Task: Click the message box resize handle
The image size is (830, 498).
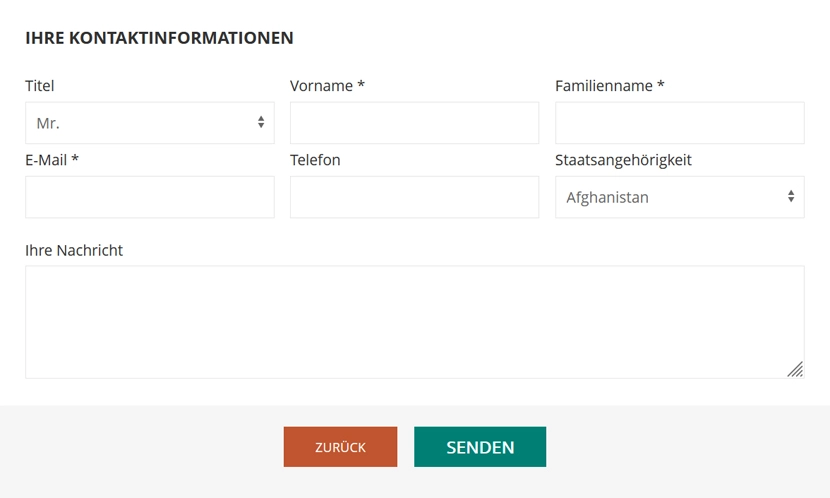Action: pos(795,369)
